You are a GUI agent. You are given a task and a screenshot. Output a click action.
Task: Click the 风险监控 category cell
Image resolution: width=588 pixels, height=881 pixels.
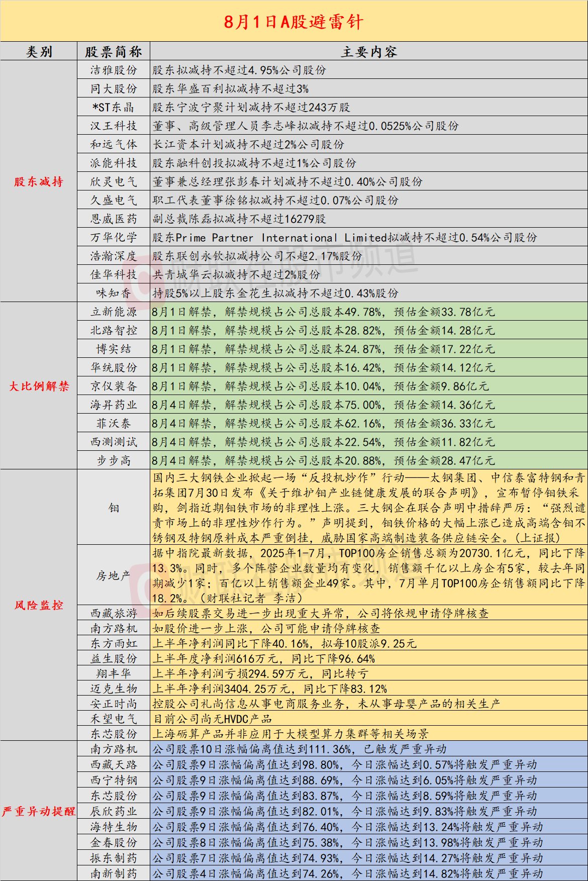(x=39, y=605)
